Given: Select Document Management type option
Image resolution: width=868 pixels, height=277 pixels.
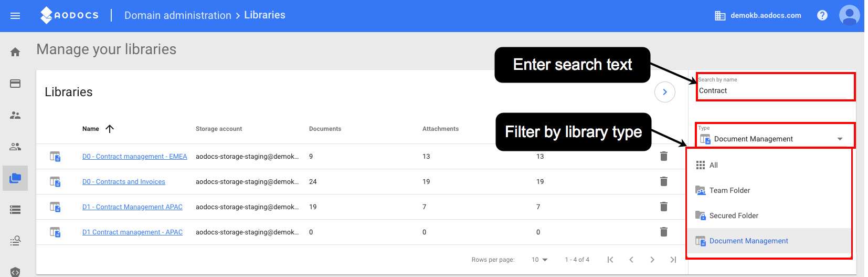Looking at the screenshot, I should click(x=769, y=241).
